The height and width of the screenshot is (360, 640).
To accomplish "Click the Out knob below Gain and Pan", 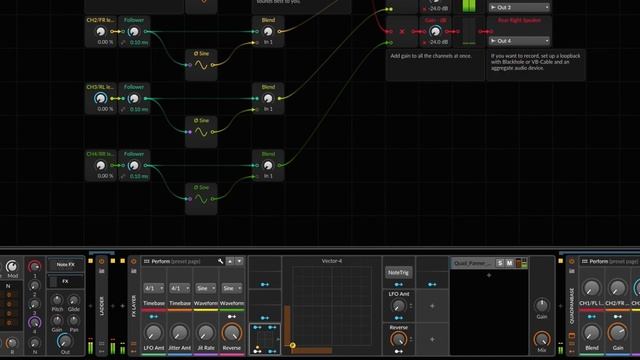I will tap(65, 340).
